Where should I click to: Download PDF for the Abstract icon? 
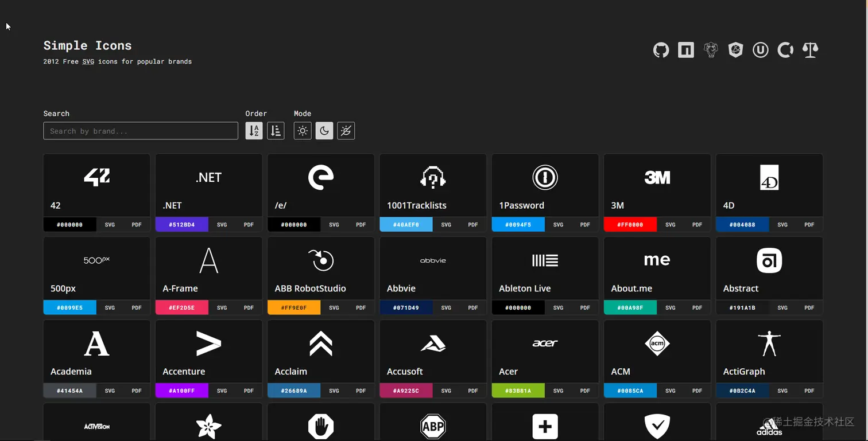point(809,308)
